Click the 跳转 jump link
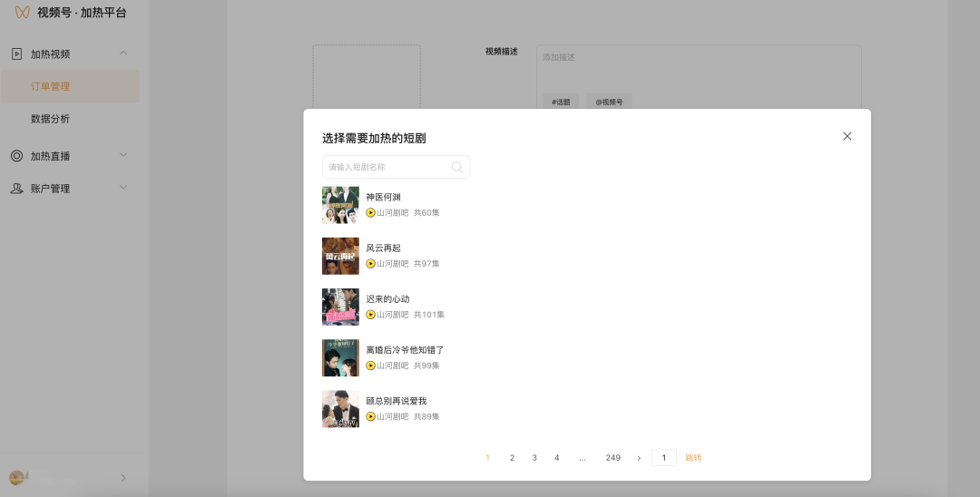Screen dimensions: 980x497 [x=693, y=458]
